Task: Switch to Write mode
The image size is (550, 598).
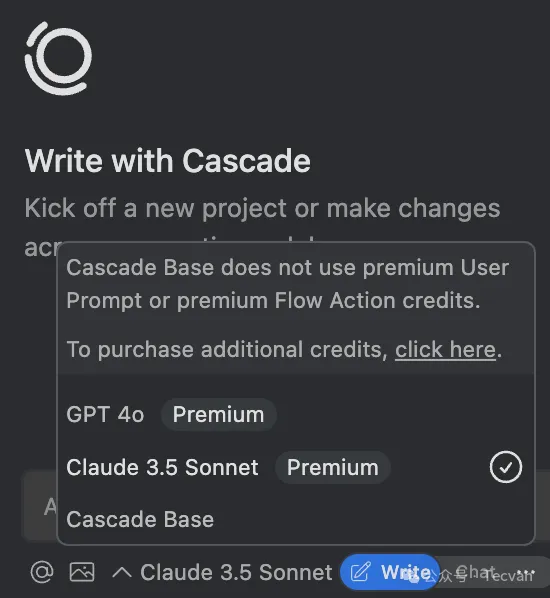Action: pos(389,572)
